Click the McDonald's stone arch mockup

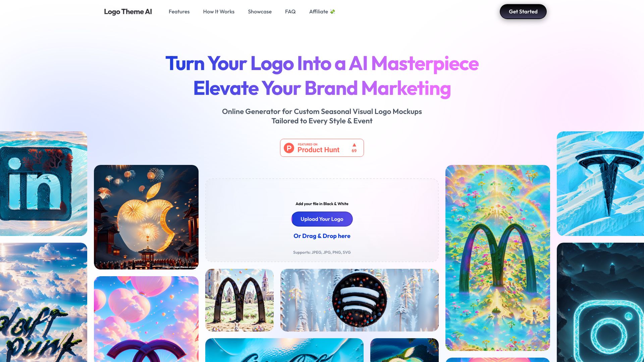coord(239,300)
